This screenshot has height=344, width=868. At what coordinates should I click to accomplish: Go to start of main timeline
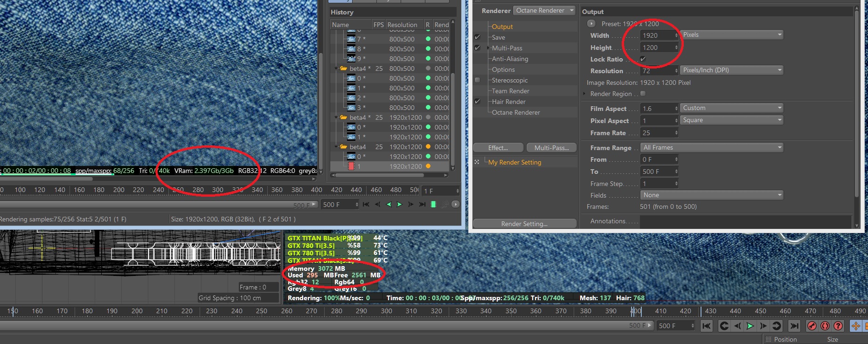707,326
